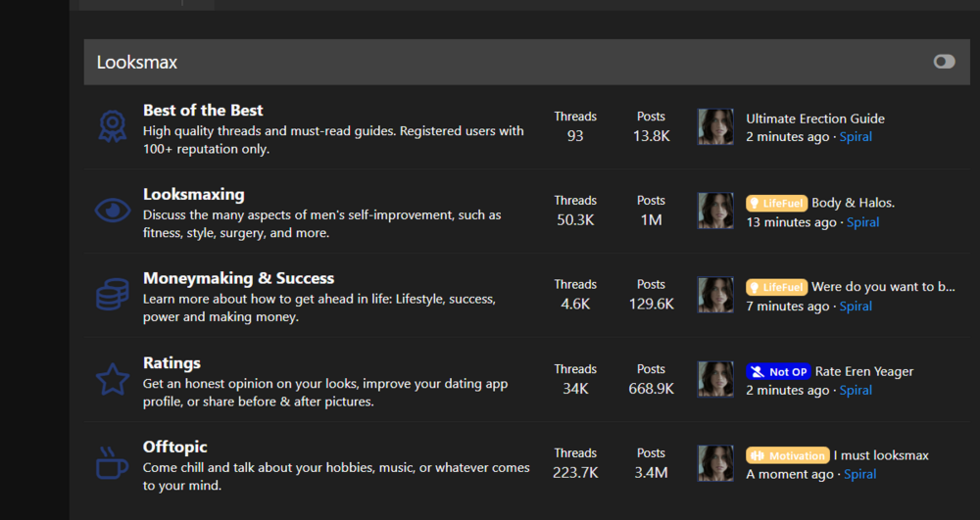Click the Not OP tag label
The image size is (980, 520).
pyautogui.click(x=778, y=371)
